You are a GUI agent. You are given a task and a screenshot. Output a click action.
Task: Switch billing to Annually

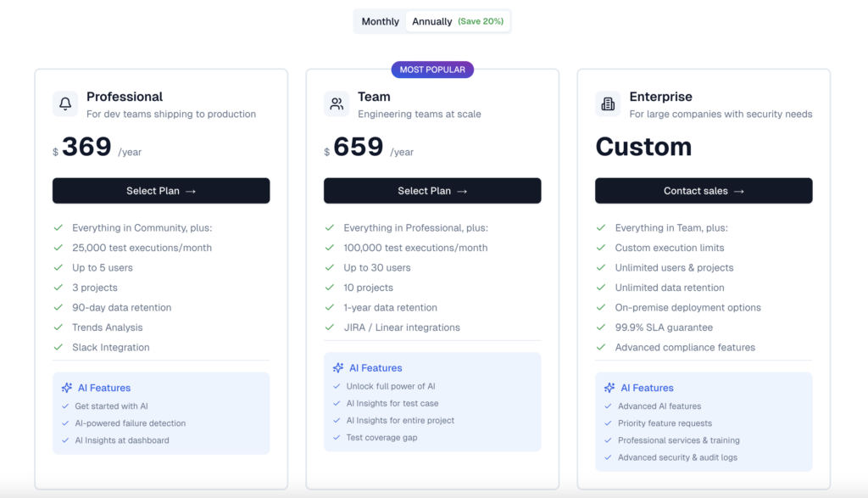click(x=432, y=21)
